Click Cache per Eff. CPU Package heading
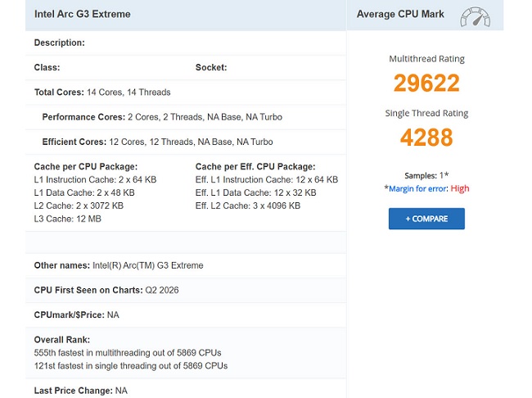Screen dimensions: 532x398 click(255, 167)
